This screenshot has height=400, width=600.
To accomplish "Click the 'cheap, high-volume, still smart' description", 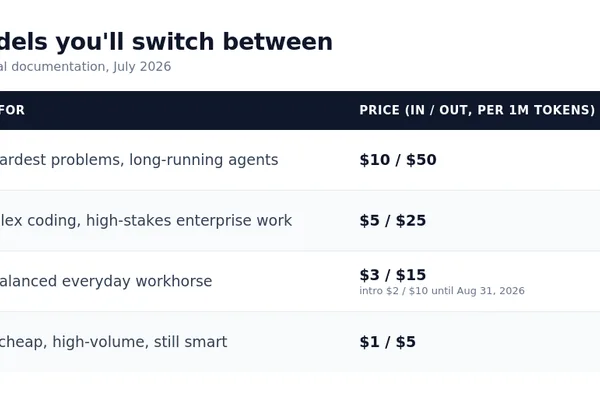I will (x=114, y=342).
